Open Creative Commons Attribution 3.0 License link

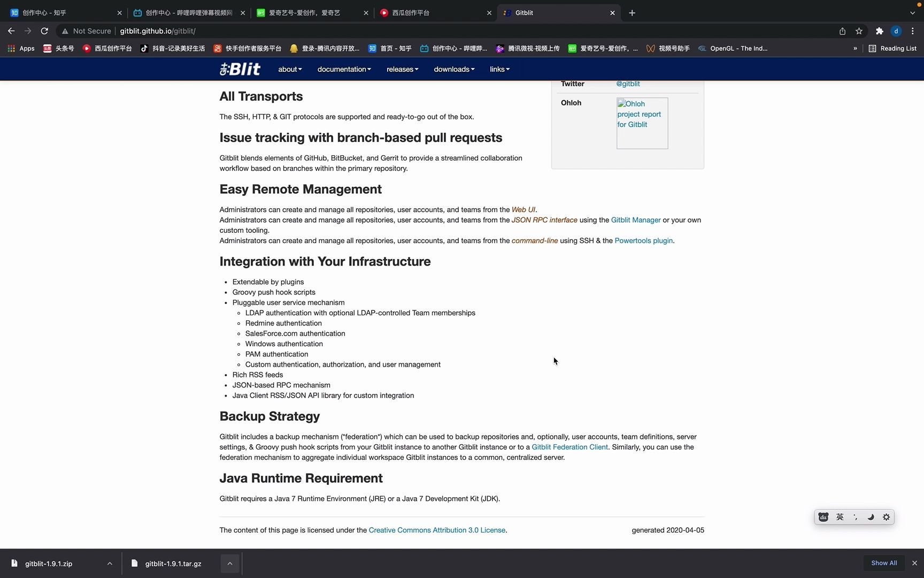pyautogui.click(x=437, y=530)
